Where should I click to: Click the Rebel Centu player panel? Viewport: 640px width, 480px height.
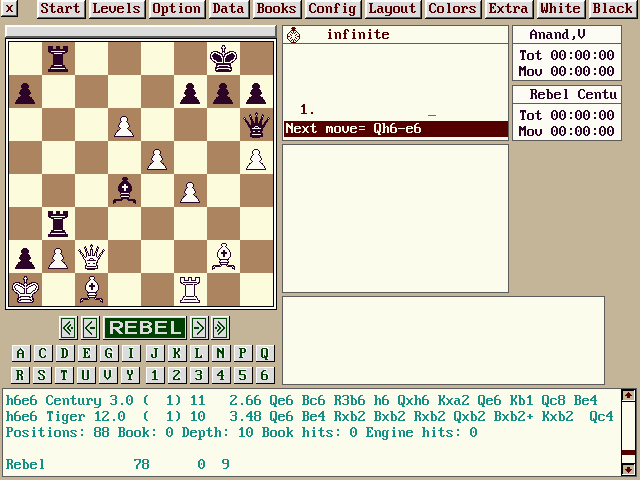pos(567,95)
